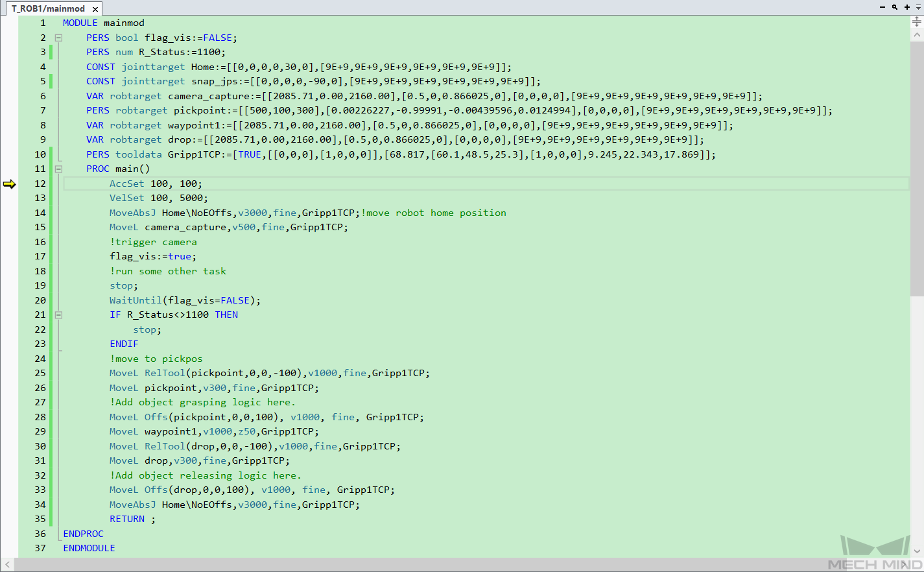The height and width of the screenshot is (572, 924).
Task: Click the vertical scrollbar down arrow
Action: [x=917, y=551]
